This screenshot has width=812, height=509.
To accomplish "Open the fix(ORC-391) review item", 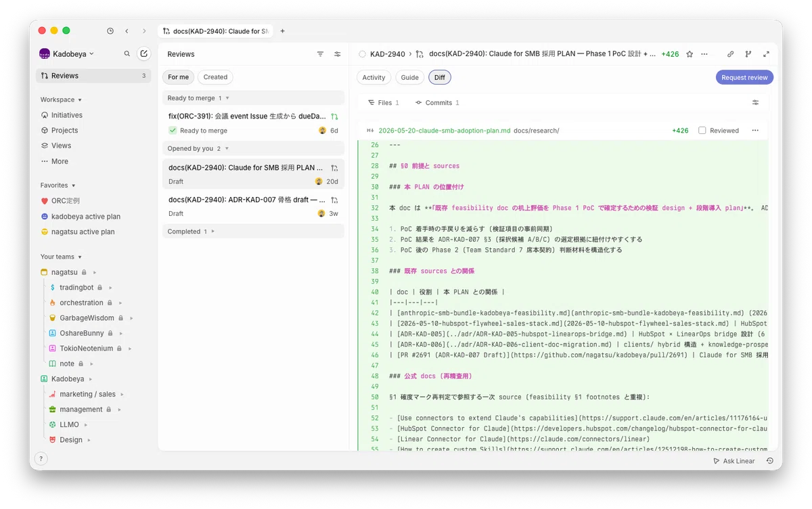I will [254, 123].
